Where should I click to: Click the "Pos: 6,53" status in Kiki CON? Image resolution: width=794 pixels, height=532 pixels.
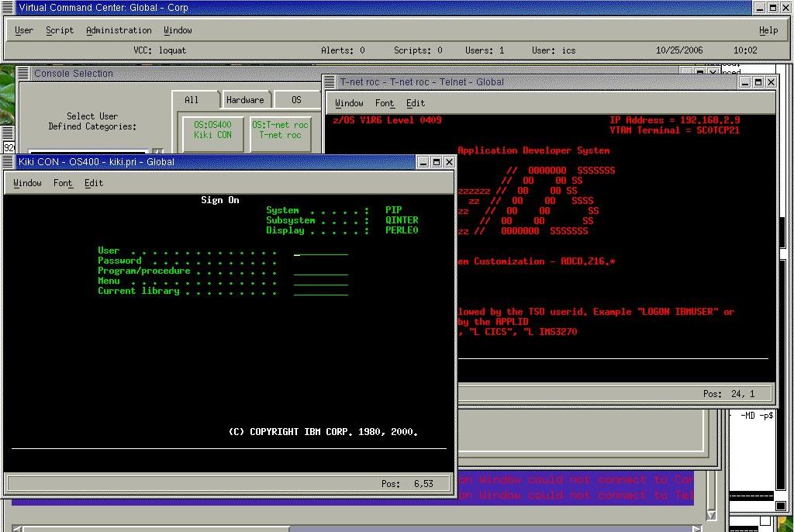(x=408, y=484)
